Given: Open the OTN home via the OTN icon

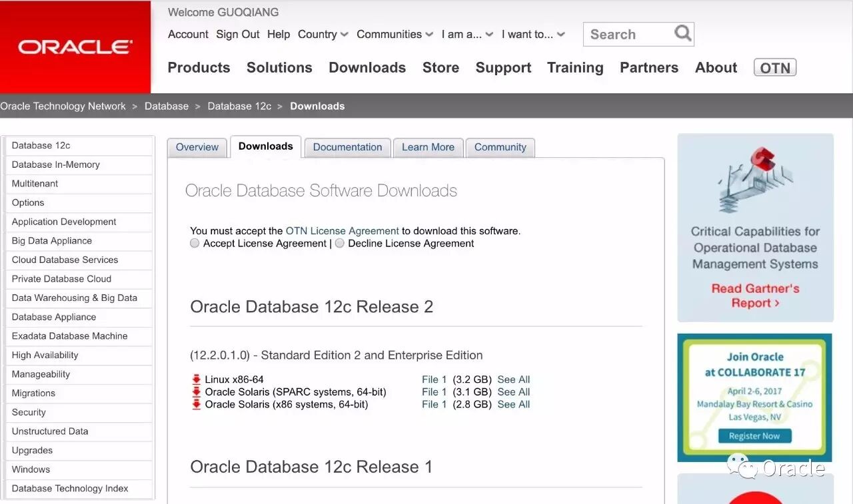Looking at the screenshot, I should [774, 67].
